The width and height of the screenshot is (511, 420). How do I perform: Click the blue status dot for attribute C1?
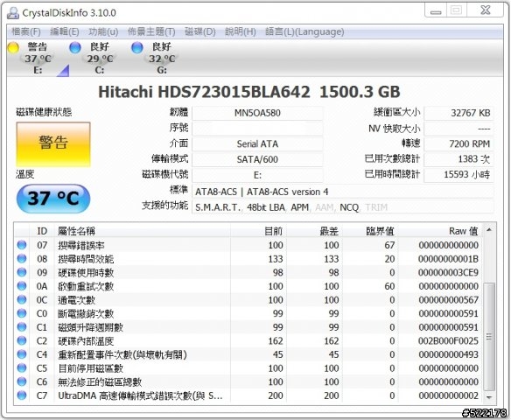22,326
